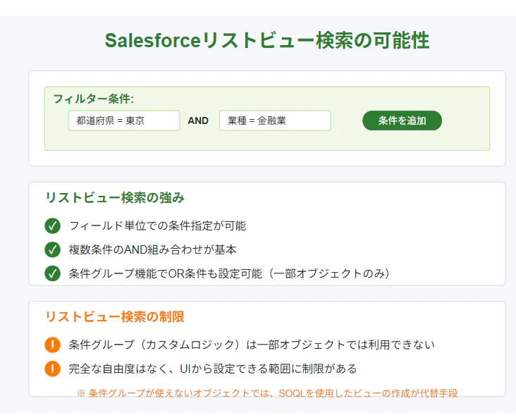This screenshot has width=516, height=420.
Task: Click checkmark icon beside 複数条件のAND組み合わせが基本
Action: (52, 249)
